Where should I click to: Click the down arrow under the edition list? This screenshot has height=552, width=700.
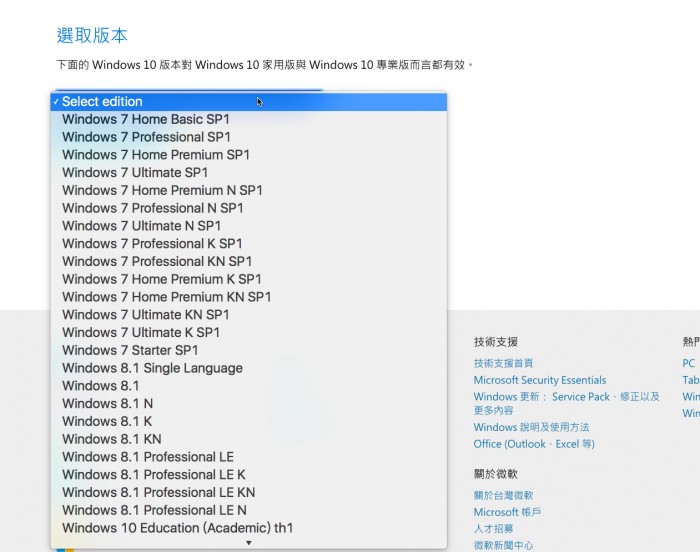click(x=249, y=543)
